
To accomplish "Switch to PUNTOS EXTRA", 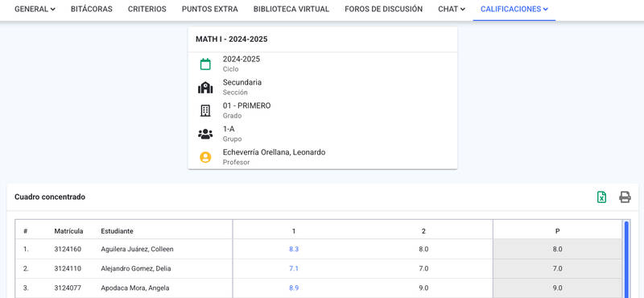I will coord(210,9).
